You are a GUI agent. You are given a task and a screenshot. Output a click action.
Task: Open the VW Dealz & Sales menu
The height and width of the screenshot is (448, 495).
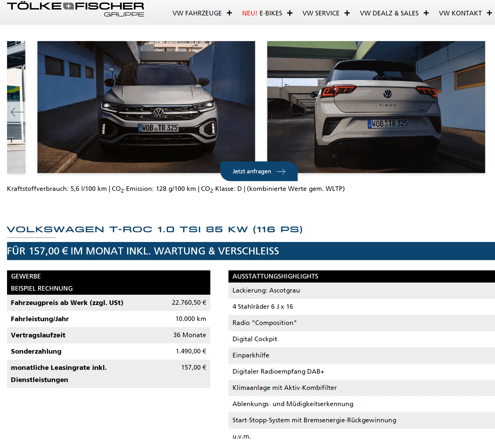click(x=389, y=13)
